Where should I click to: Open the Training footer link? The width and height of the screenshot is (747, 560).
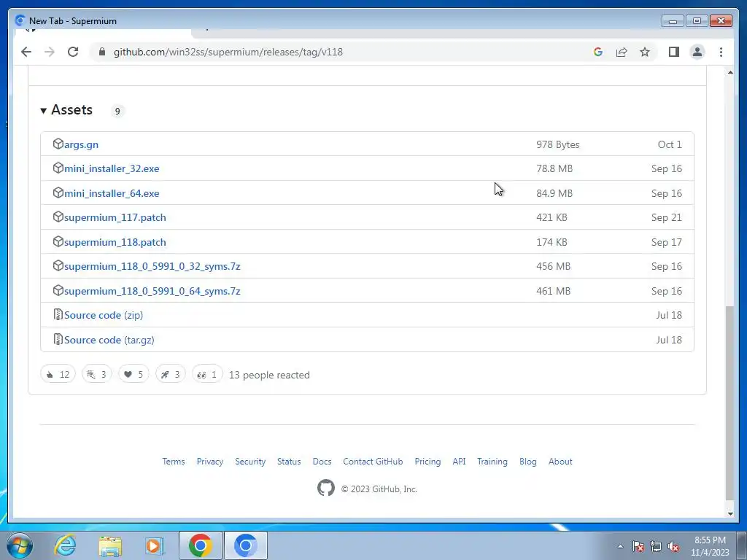[492, 462]
